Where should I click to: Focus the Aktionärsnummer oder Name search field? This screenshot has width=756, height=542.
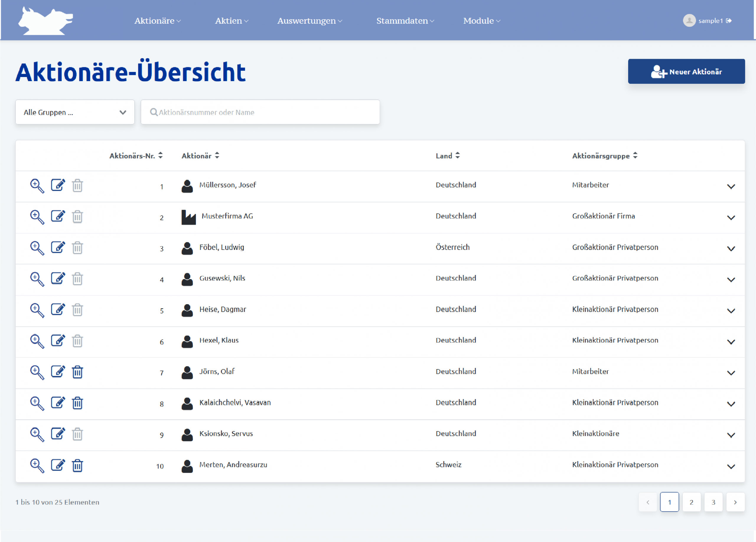coord(260,112)
